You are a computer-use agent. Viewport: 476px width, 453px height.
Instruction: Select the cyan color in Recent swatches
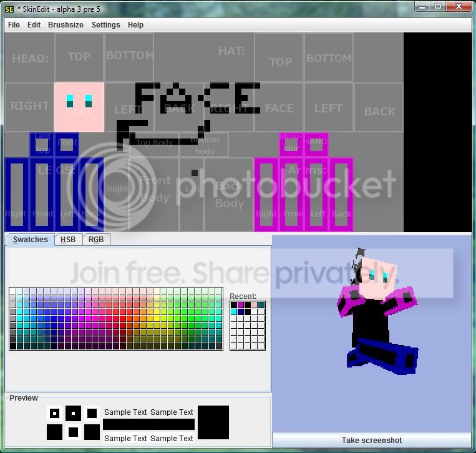pos(233,312)
